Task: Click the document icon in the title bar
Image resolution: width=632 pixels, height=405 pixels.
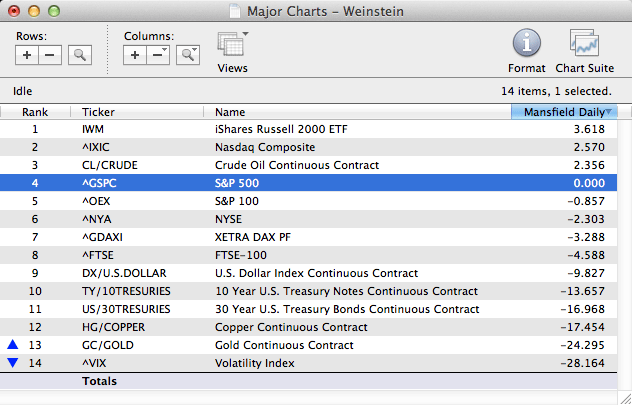Action: (236, 11)
